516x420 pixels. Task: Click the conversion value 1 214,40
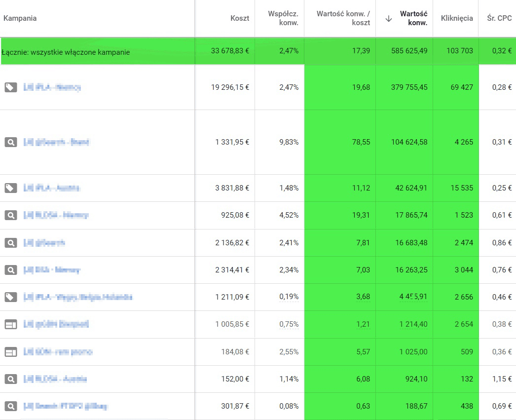(413, 325)
